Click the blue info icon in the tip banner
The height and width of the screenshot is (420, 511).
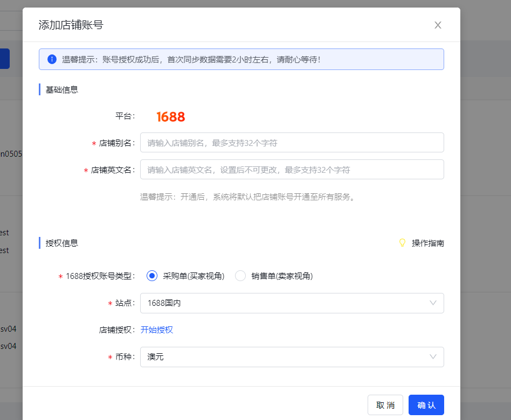tap(52, 59)
